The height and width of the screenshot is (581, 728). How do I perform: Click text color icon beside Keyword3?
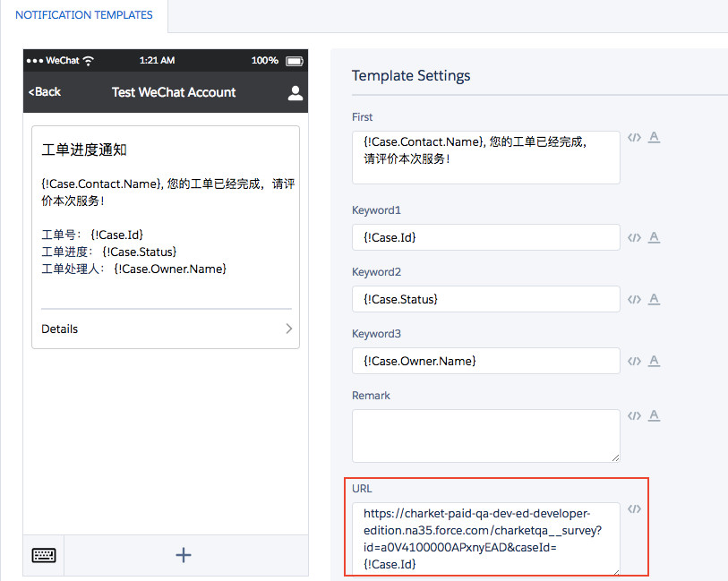pos(654,361)
